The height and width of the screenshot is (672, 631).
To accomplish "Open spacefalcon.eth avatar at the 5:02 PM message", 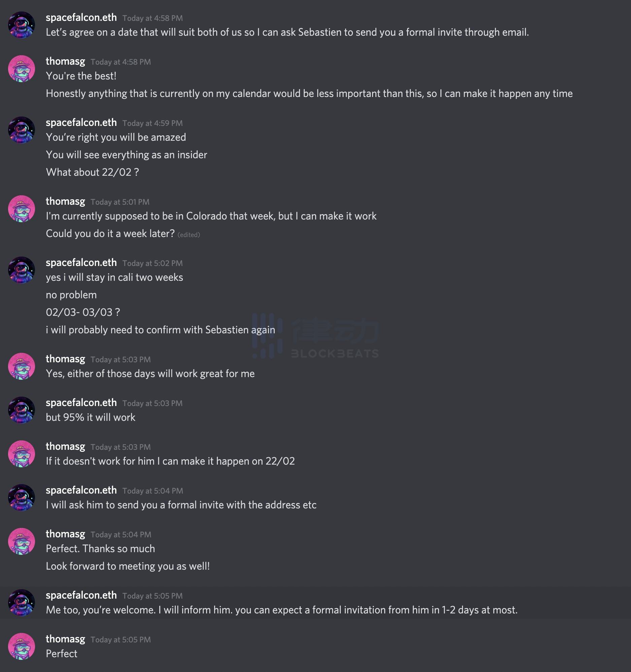I will [21, 270].
